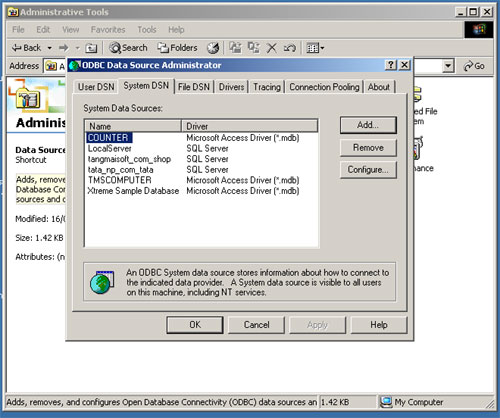Image resolution: width=500 pixels, height=418 pixels.
Task: Open the Tracing tab
Action: (x=267, y=87)
